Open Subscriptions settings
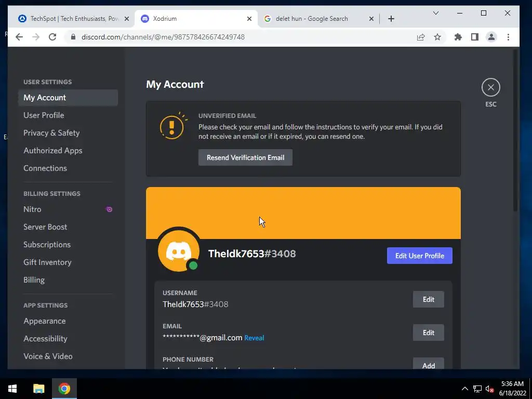 [68, 245]
